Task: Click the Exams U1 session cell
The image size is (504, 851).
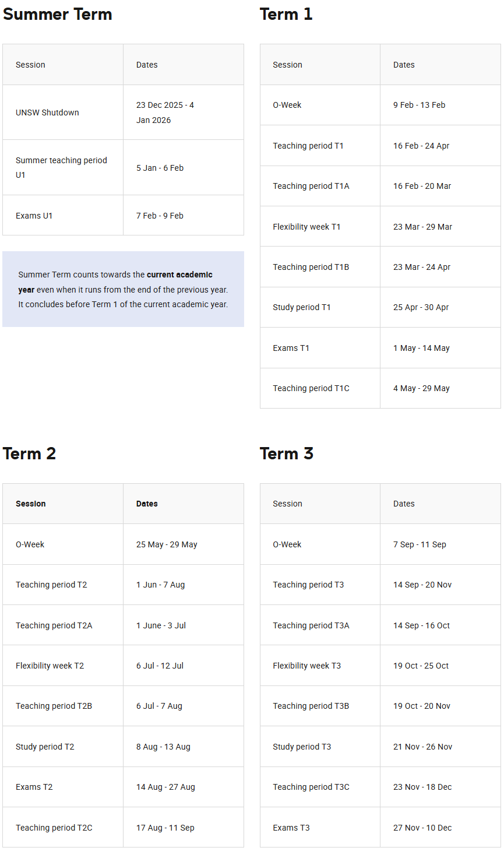Action: (34, 216)
